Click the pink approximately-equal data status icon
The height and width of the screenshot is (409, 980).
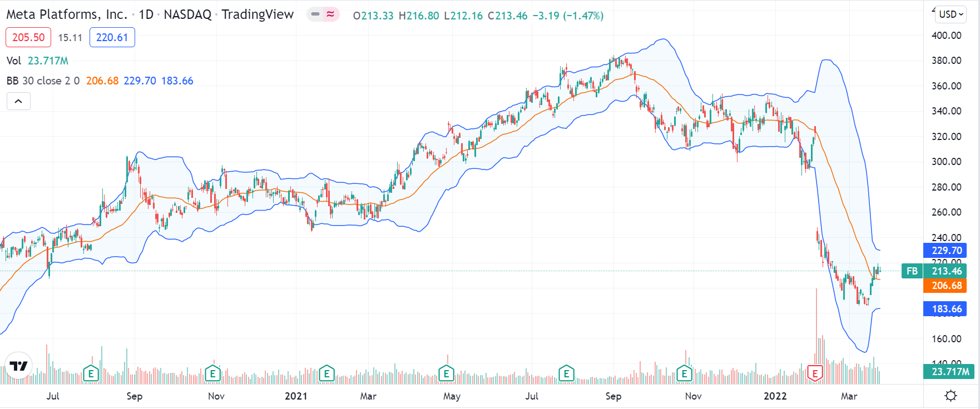click(330, 14)
